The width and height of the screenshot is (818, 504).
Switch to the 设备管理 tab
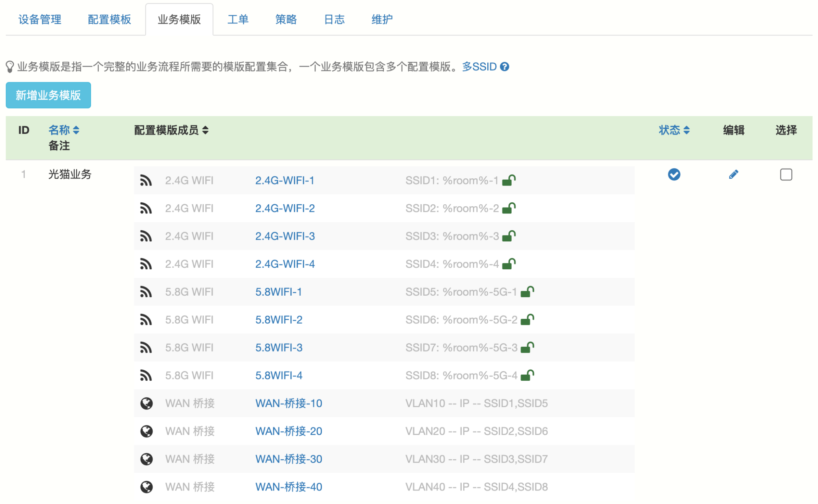[x=40, y=19]
